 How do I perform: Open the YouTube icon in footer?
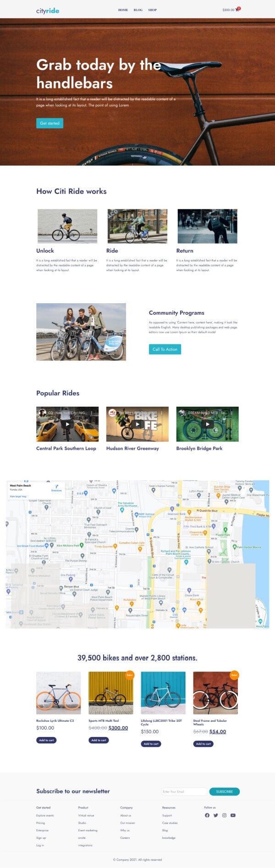coord(233,815)
